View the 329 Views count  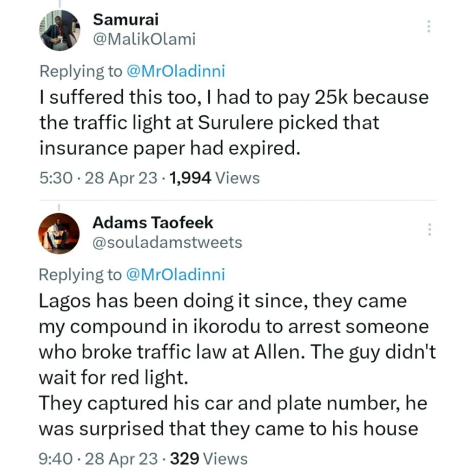209,459
